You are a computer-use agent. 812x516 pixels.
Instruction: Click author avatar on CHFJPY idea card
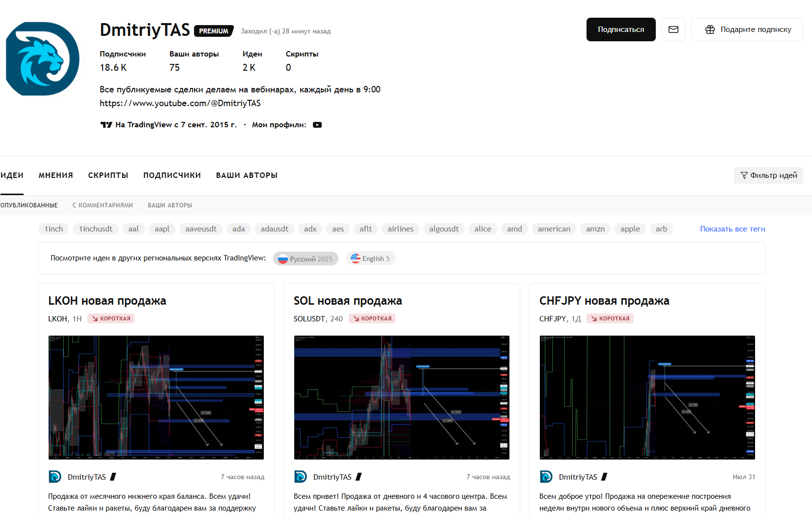(546, 477)
